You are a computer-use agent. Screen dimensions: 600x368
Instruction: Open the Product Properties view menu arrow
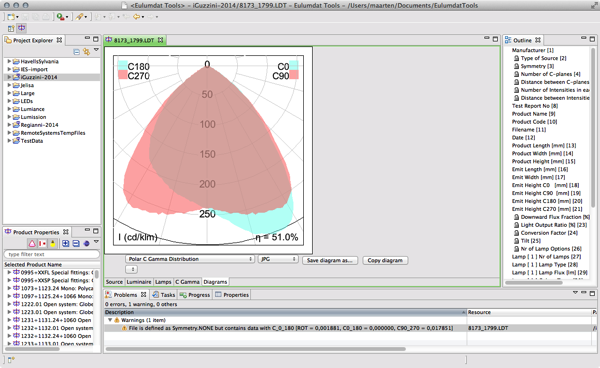[x=96, y=242]
